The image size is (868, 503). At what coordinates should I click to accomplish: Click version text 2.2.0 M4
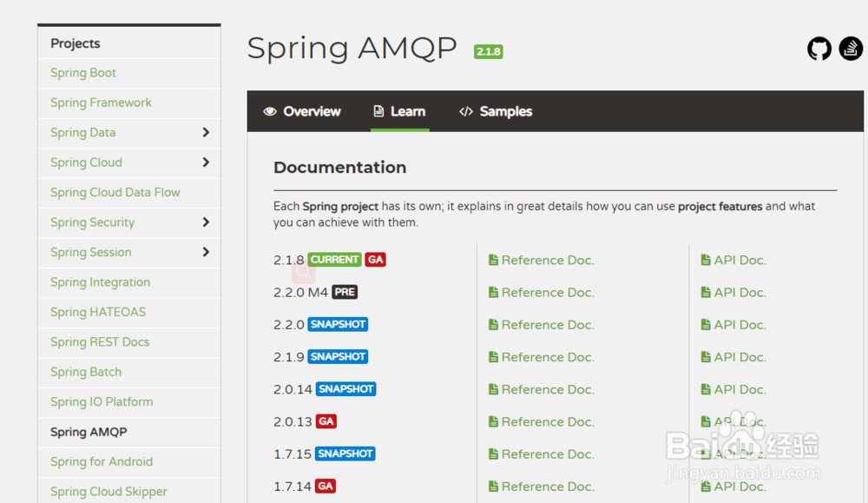coord(300,293)
